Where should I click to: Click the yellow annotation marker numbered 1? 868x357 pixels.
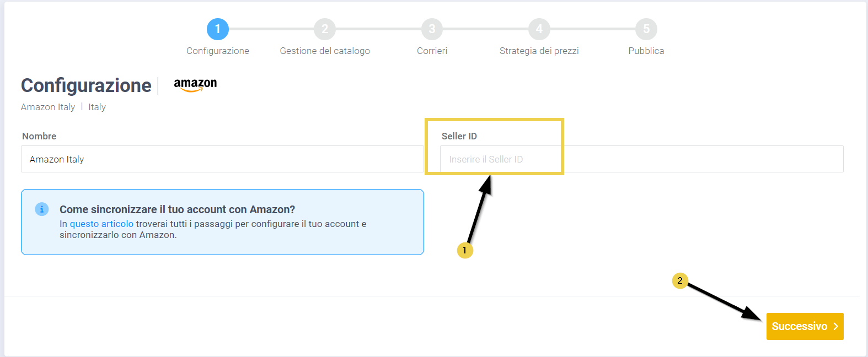(465, 251)
